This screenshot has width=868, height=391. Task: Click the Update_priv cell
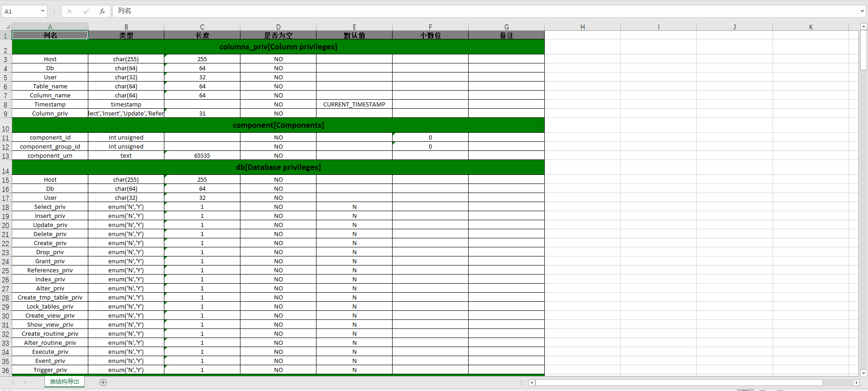pyautogui.click(x=50, y=225)
